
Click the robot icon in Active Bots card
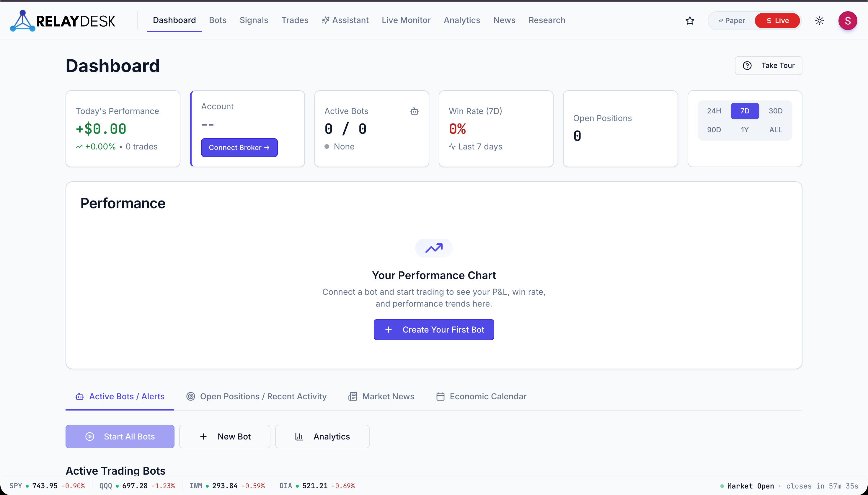414,111
